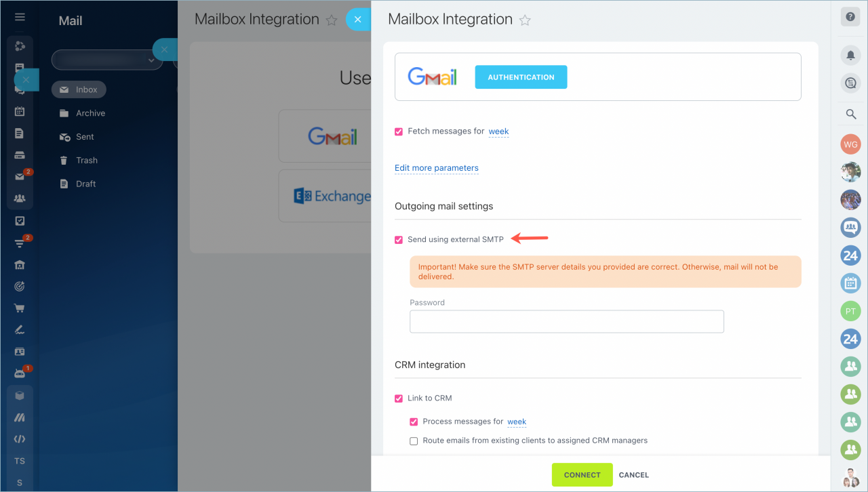Click the green CONNECT button
868x492 pixels.
582,475
